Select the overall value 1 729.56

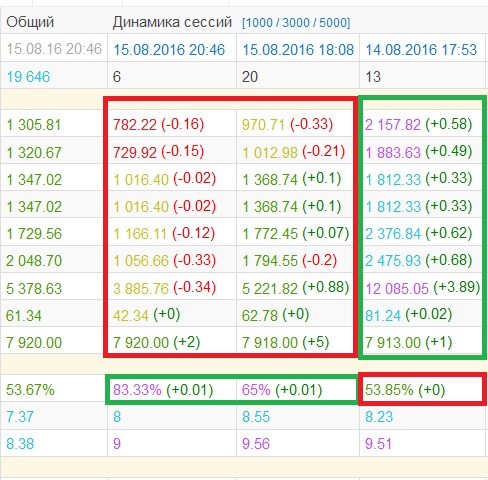pos(34,234)
